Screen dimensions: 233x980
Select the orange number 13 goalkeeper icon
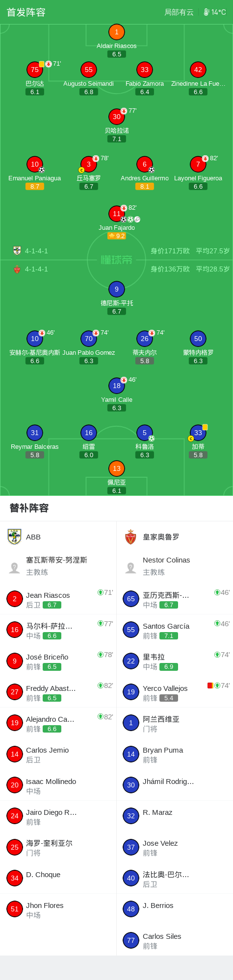[x=116, y=468]
